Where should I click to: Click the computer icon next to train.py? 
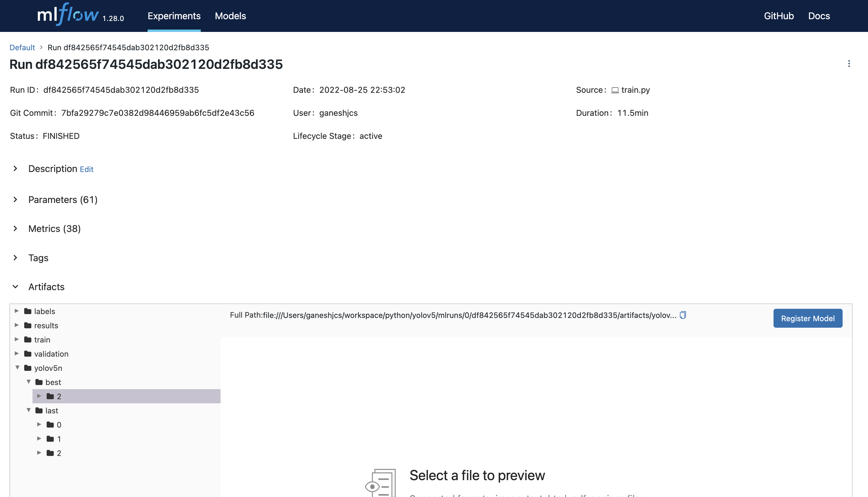coord(614,90)
